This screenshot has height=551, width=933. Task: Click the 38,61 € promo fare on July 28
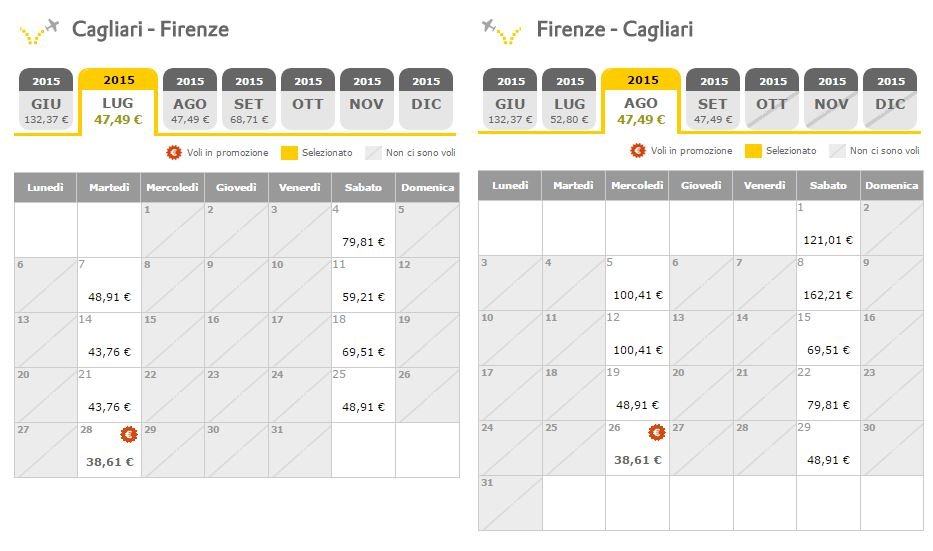pos(109,462)
